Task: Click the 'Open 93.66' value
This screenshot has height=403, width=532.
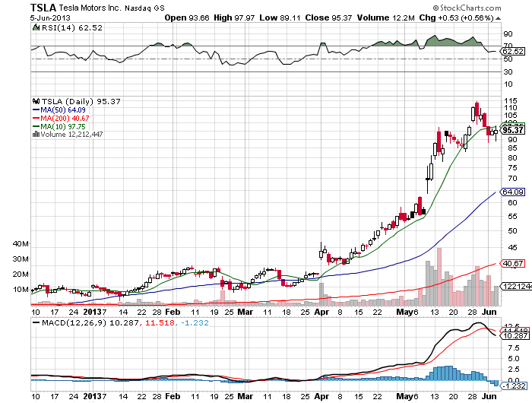Action: pyautogui.click(x=187, y=17)
